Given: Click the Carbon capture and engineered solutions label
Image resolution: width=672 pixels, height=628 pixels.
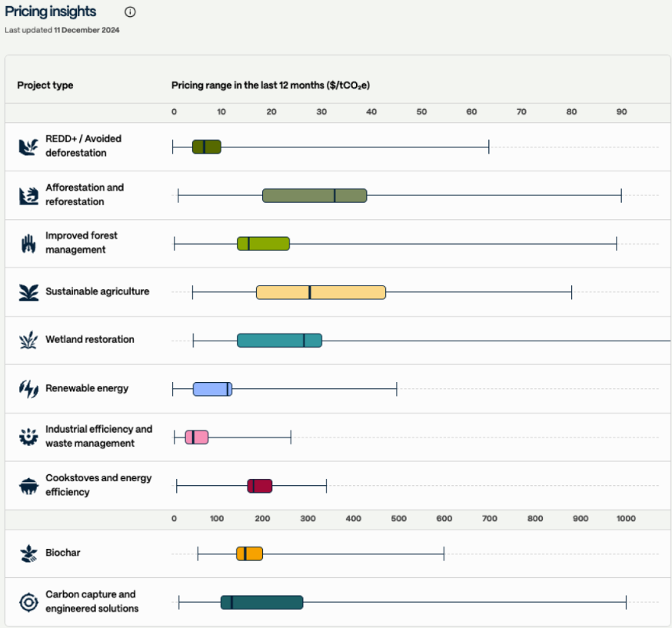Looking at the screenshot, I should pyautogui.click(x=91, y=602).
